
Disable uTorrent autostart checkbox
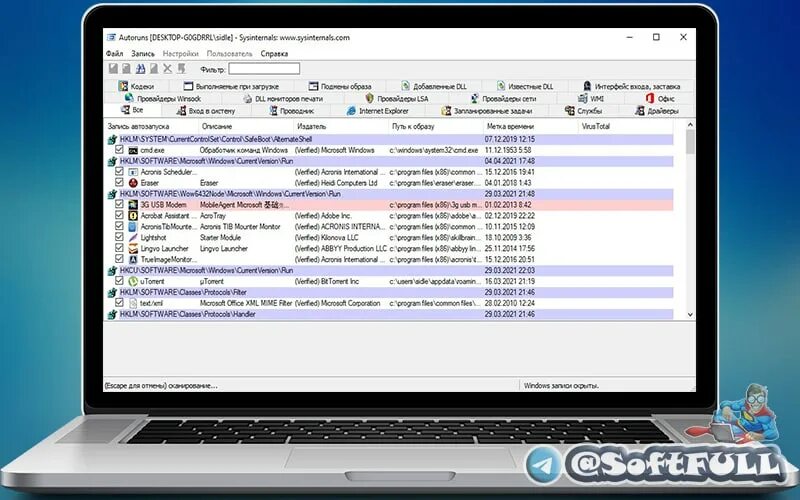(x=119, y=281)
